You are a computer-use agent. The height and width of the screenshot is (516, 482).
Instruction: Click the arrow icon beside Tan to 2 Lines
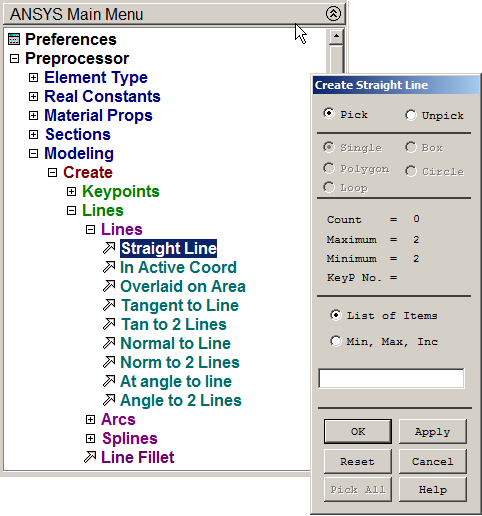point(109,324)
